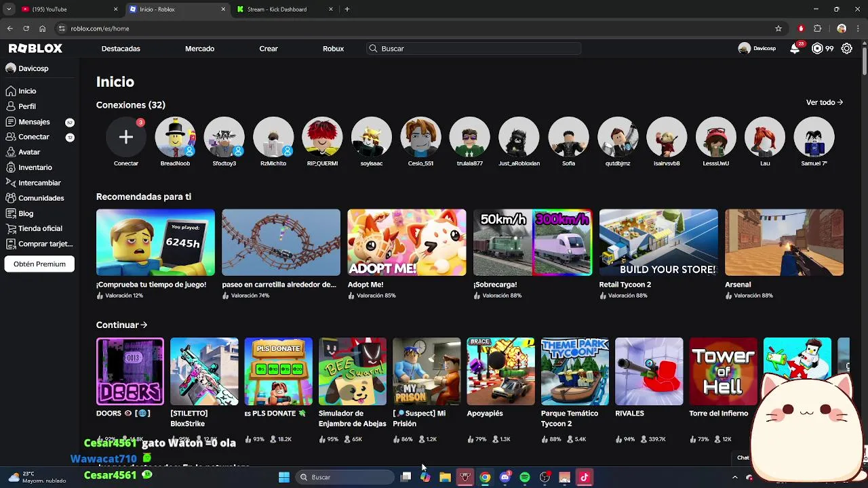
Task: Open Tienda oficial in the sidebar
Action: pos(40,228)
